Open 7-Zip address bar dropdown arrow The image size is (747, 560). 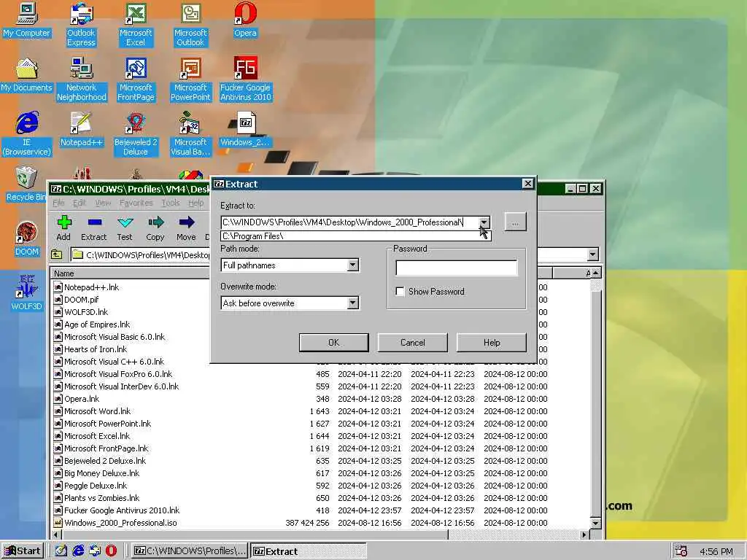coord(592,254)
